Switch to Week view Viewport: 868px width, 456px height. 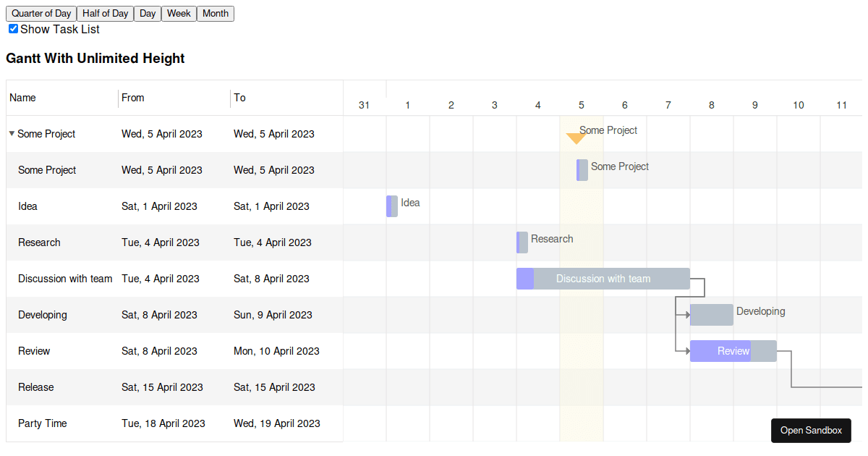[x=178, y=13]
